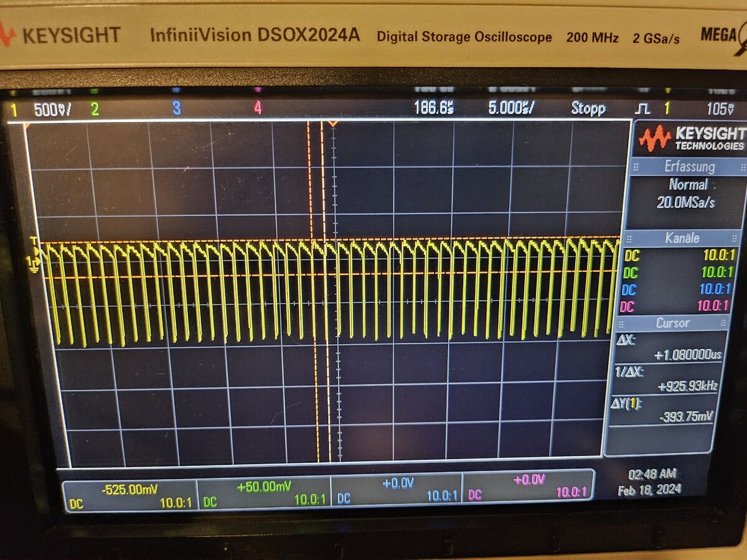Tap the trigger edge slope icon
747x560 pixels.
642,109
